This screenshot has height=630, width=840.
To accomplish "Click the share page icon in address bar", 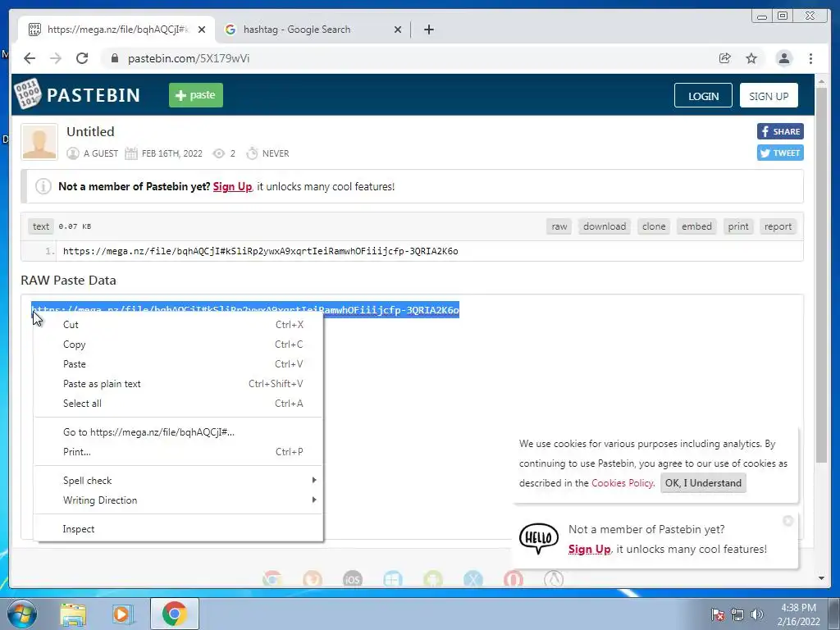I will pos(725,58).
